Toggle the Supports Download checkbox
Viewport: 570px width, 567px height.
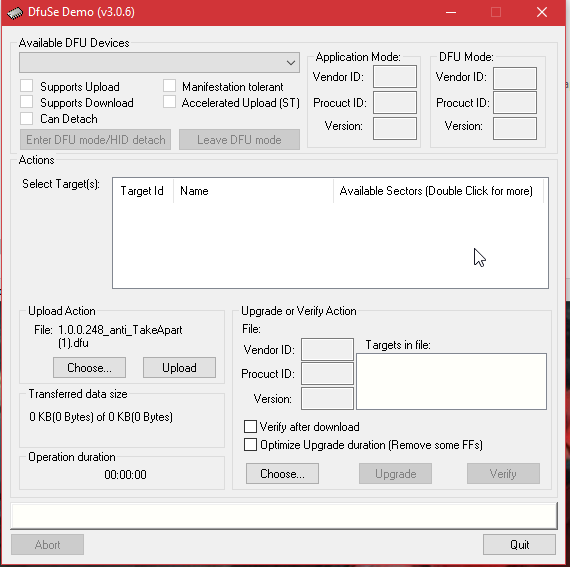click(27, 102)
